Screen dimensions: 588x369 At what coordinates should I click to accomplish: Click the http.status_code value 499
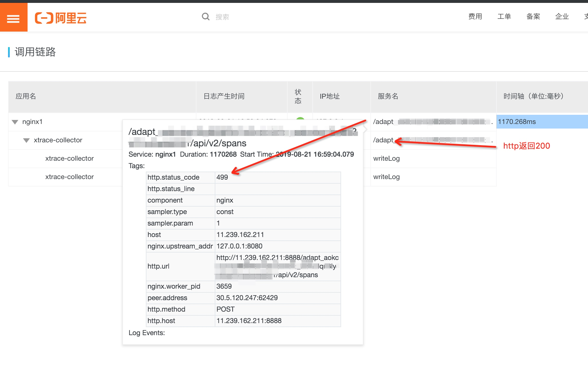tap(222, 177)
